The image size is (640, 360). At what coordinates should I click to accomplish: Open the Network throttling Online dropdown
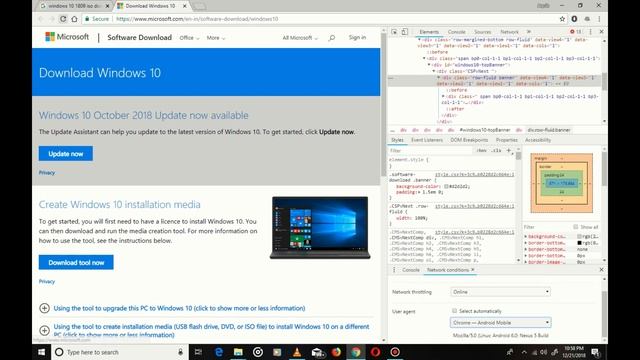tap(500, 292)
